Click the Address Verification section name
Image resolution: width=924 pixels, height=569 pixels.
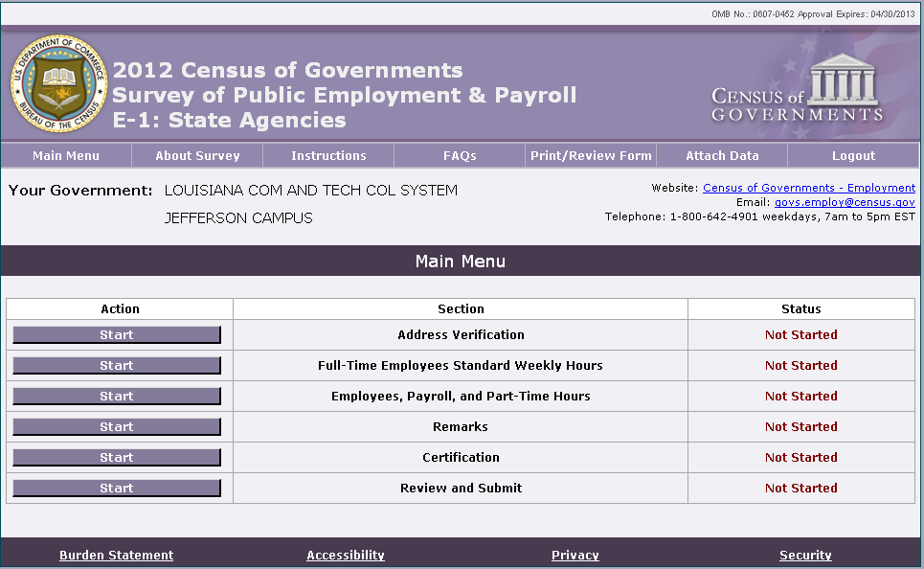pos(461,335)
